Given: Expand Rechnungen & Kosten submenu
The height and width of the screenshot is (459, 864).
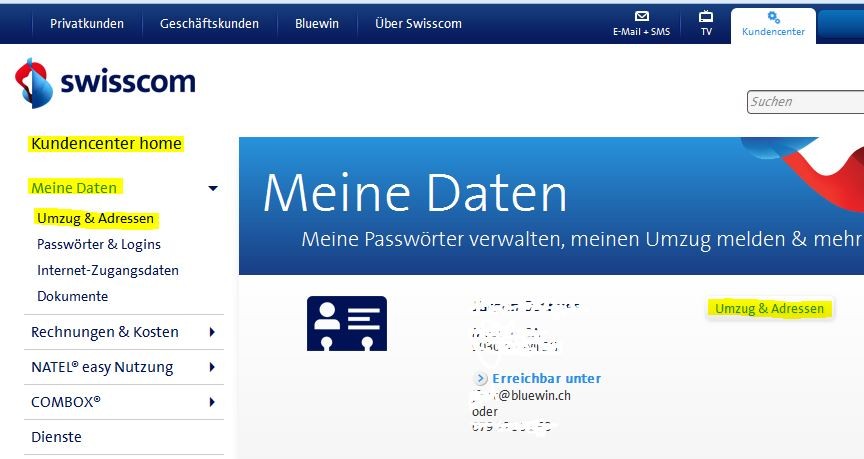Looking at the screenshot, I should (212, 332).
